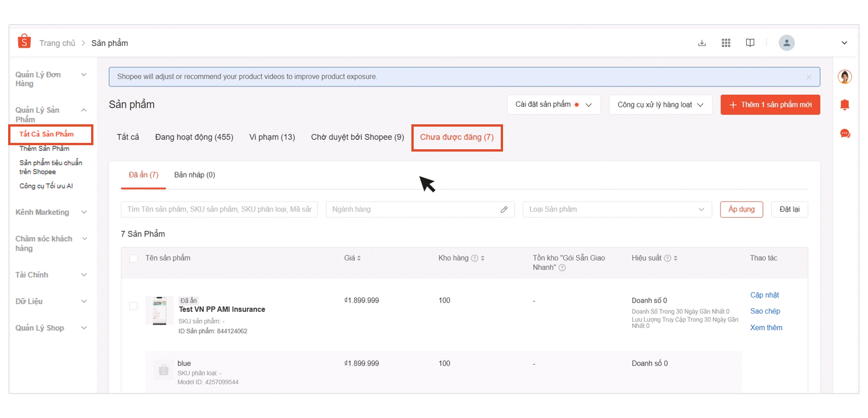Click Xem thêm link for the product
Image resolution: width=868 pixels, height=418 pixels.
pos(766,327)
